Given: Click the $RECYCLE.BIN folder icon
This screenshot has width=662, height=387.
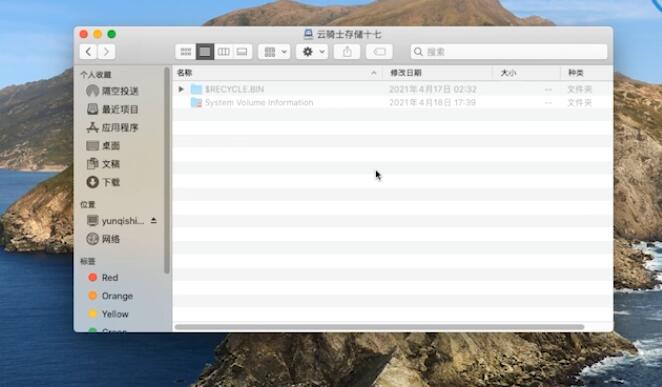Looking at the screenshot, I should click(196, 89).
